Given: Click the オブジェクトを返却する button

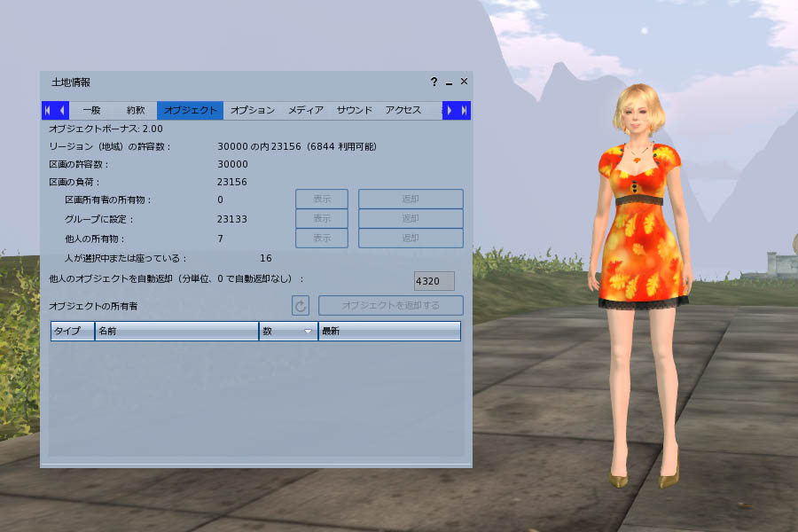Looking at the screenshot, I should pos(391,305).
